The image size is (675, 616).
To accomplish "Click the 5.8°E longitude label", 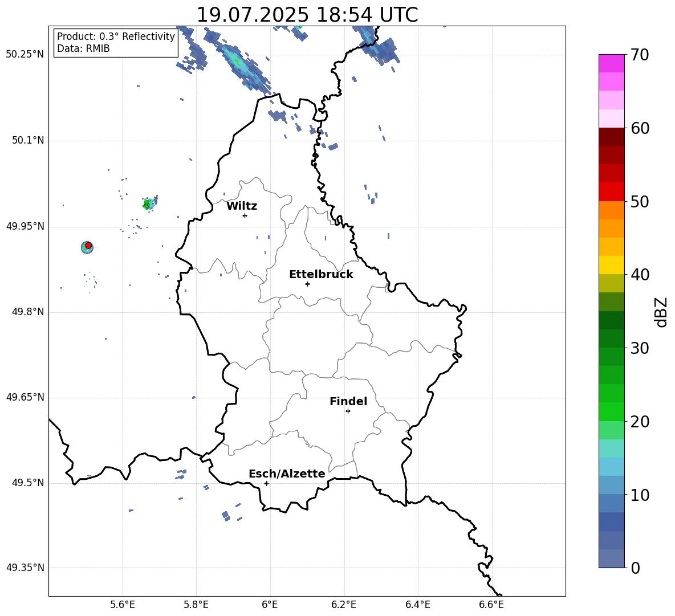I will 196,605.
